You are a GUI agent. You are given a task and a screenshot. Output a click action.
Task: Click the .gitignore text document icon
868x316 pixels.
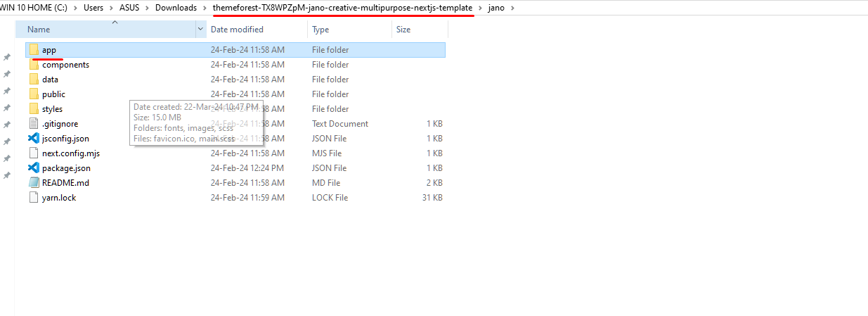point(34,124)
